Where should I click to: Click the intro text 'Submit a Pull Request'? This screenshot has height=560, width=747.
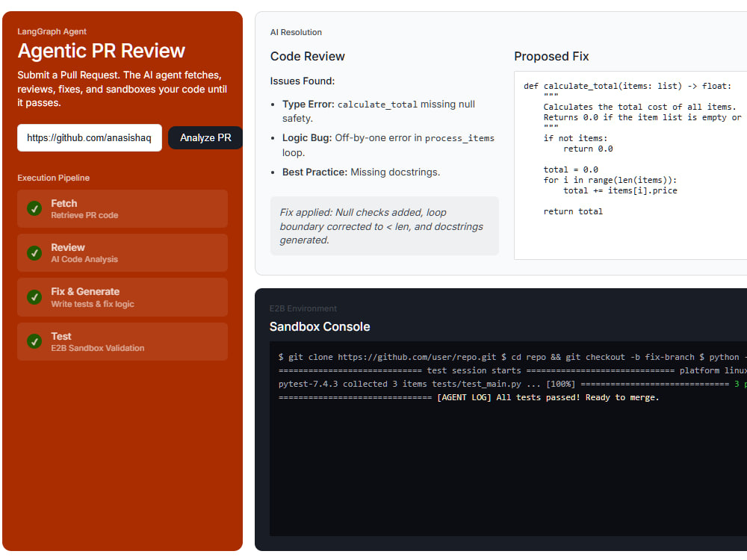pos(122,89)
